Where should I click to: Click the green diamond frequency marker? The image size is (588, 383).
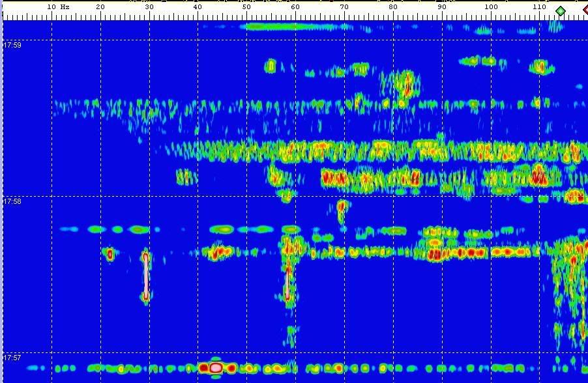point(560,11)
